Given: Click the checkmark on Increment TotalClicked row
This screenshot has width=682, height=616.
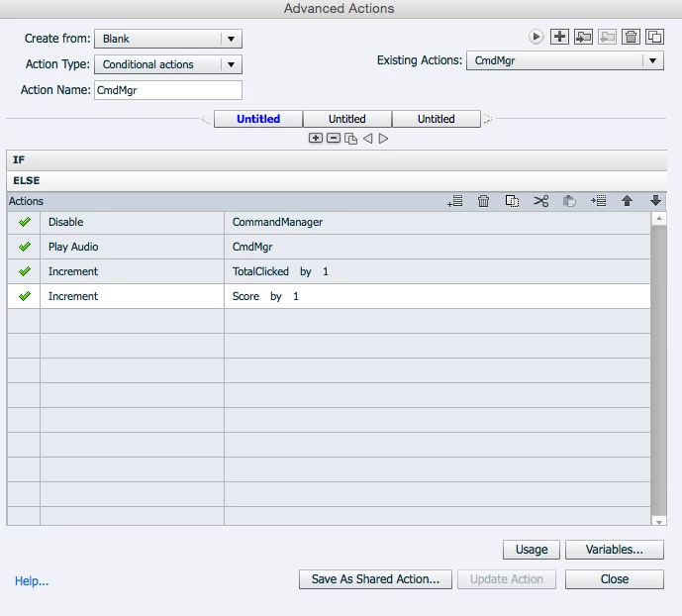Looking at the screenshot, I should pyautogui.click(x=25, y=271).
